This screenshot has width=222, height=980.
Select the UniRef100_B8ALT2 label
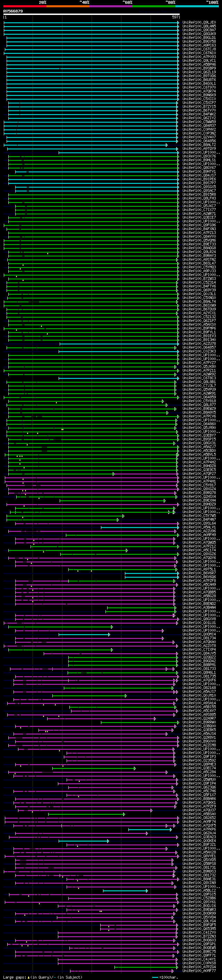pyautogui.click(x=199, y=145)
